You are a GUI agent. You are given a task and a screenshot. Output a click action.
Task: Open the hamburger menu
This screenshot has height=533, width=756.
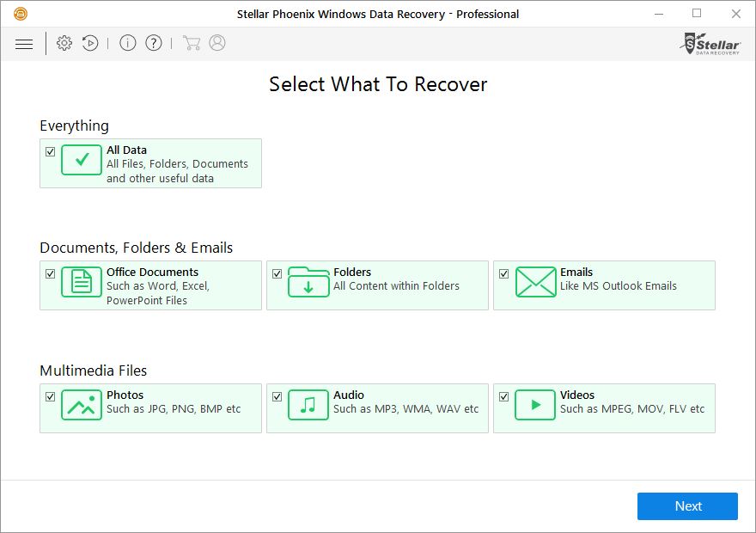23,43
